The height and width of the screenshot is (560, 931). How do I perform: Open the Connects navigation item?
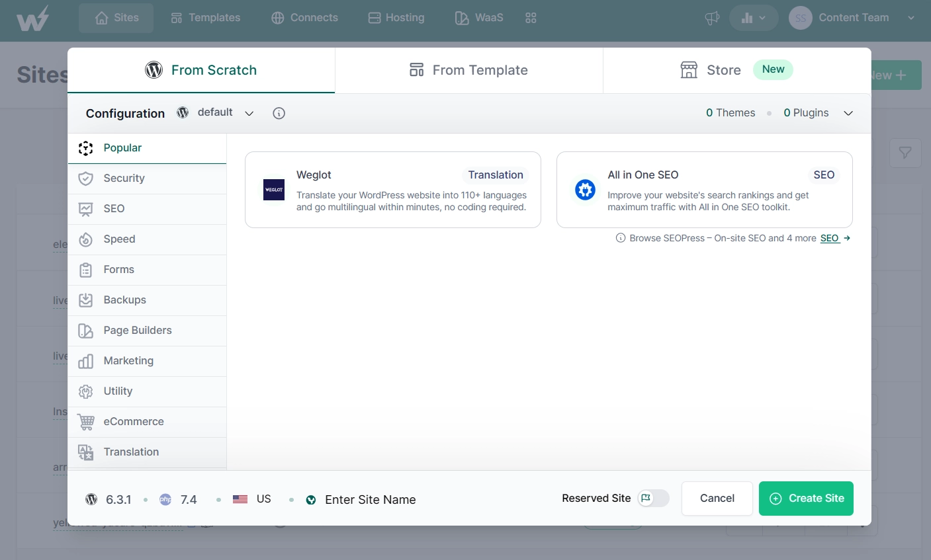304,18
